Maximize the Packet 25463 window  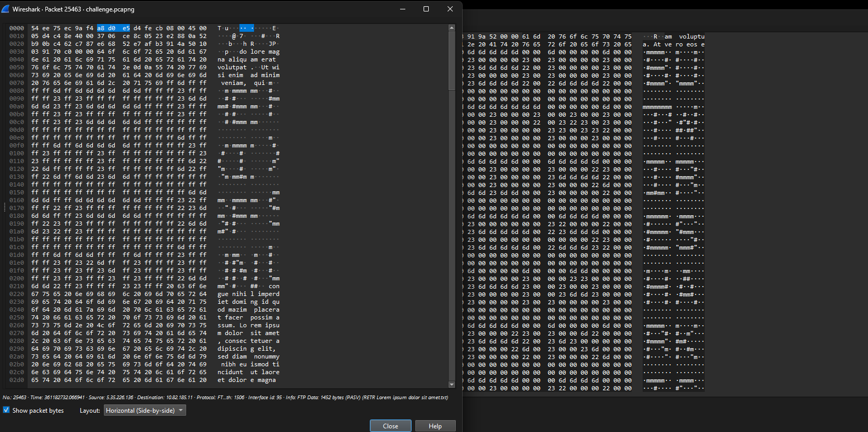click(426, 9)
